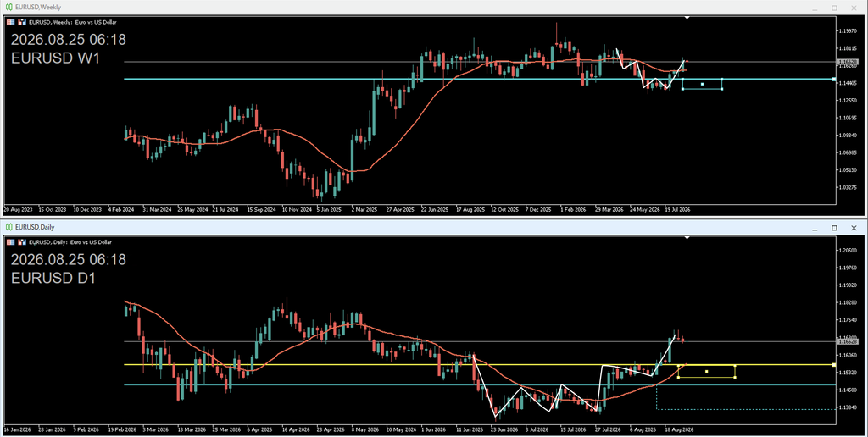Screen dimensions: 868x437
Task: Click the '2 Mar 2025' date in the Weekly time axis
Action: point(364,210)
